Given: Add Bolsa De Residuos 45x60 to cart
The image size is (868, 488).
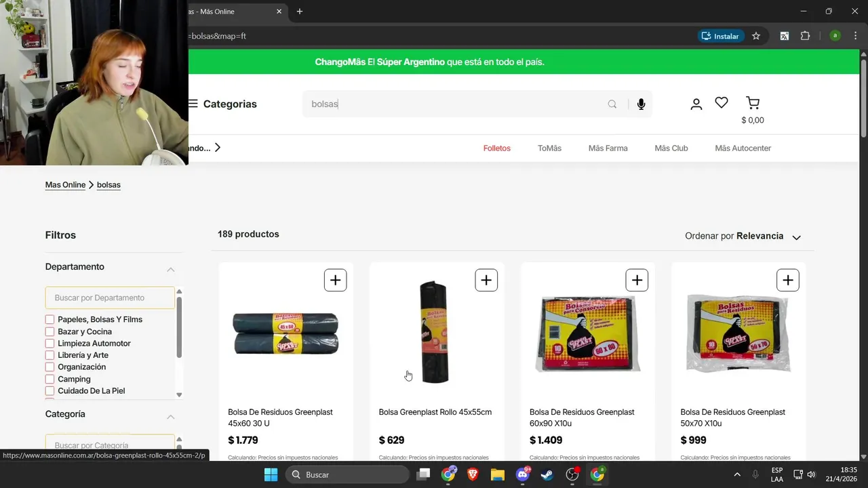Looking at the screenshot, I should 336,280.
